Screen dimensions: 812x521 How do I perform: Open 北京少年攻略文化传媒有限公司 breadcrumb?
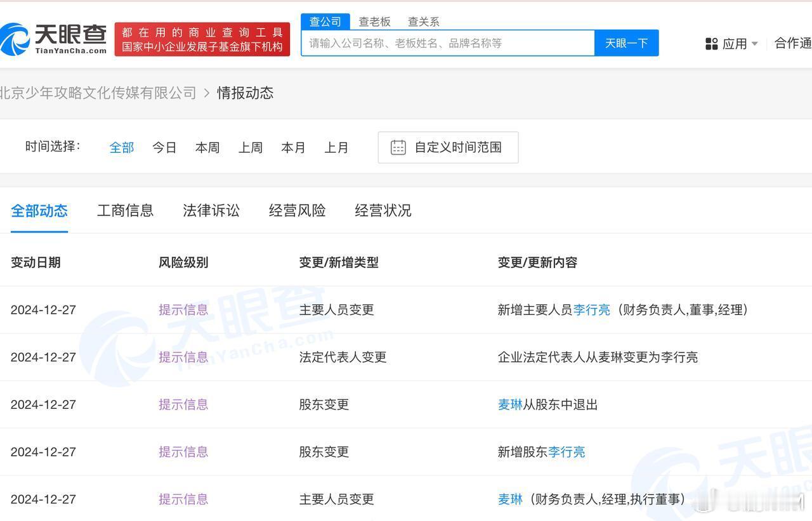97,93
